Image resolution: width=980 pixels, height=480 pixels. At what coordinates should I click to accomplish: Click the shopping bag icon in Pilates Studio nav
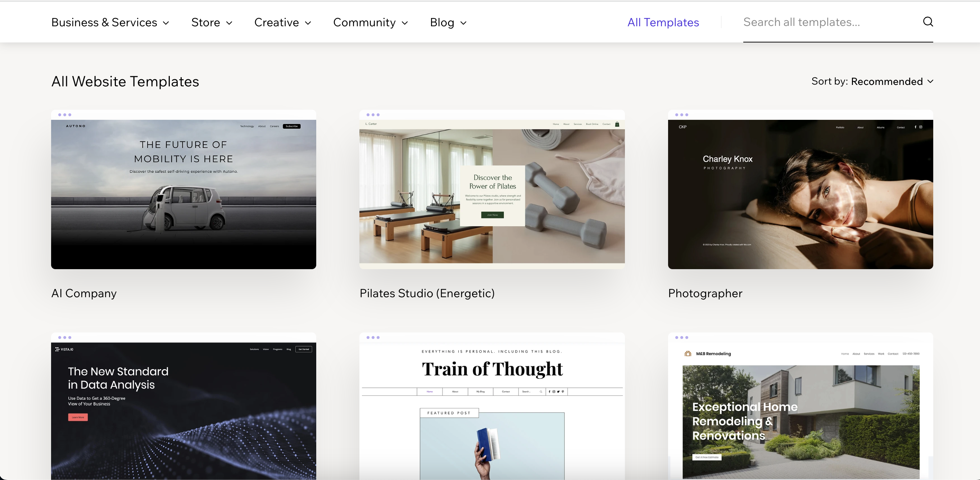point(617,124)
